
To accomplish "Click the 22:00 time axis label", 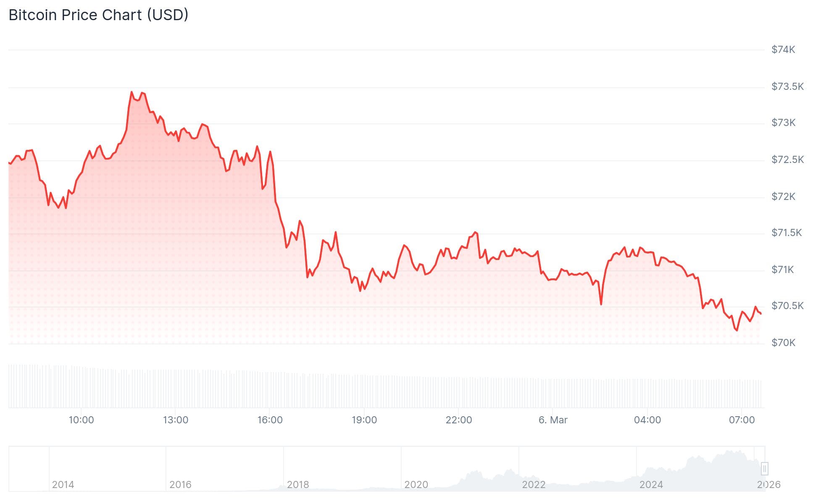I will pyautogui.click(x=458, y=420).
